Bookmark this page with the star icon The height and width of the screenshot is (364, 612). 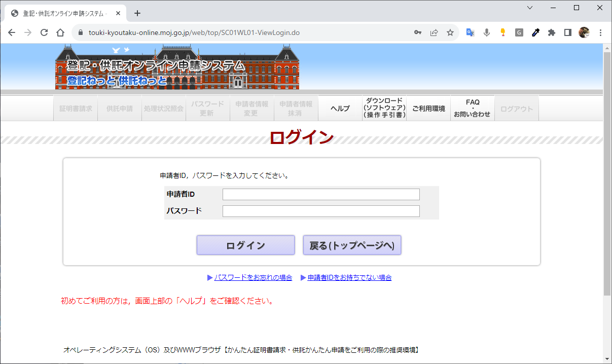[x=450, y=32]
